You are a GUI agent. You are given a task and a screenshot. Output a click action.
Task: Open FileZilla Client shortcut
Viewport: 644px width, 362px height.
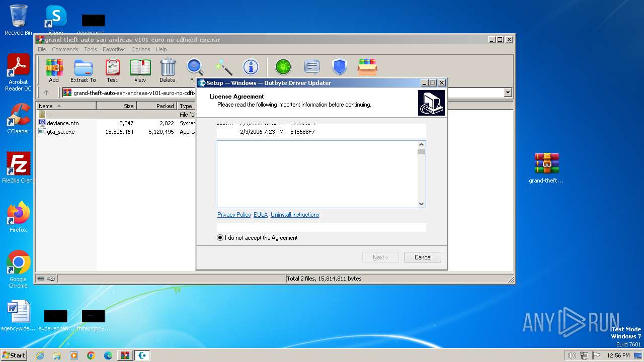18,168
